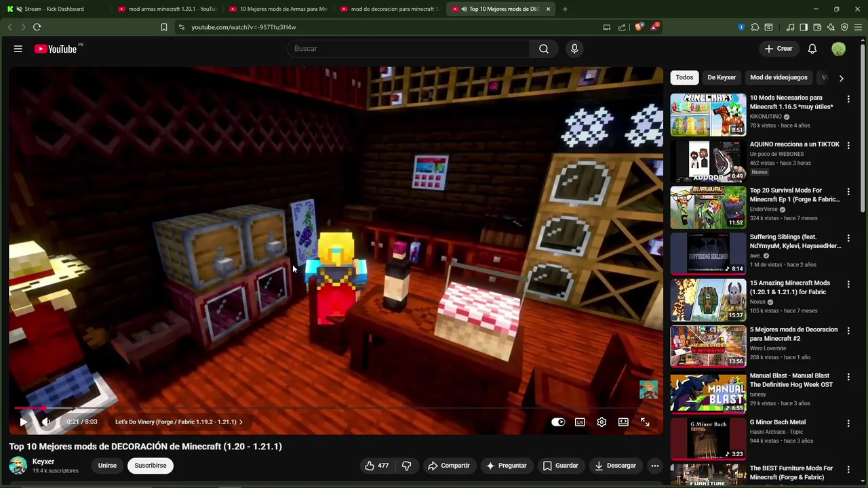
Task: Open more actions below video
Action: (654, 466)
